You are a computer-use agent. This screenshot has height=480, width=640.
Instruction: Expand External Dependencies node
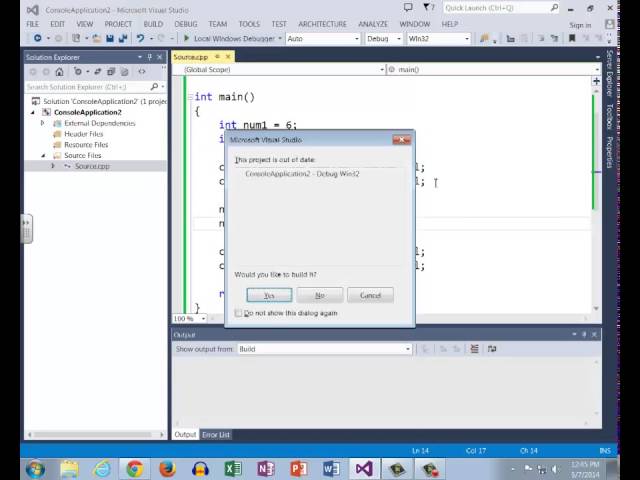pos(42,123)
